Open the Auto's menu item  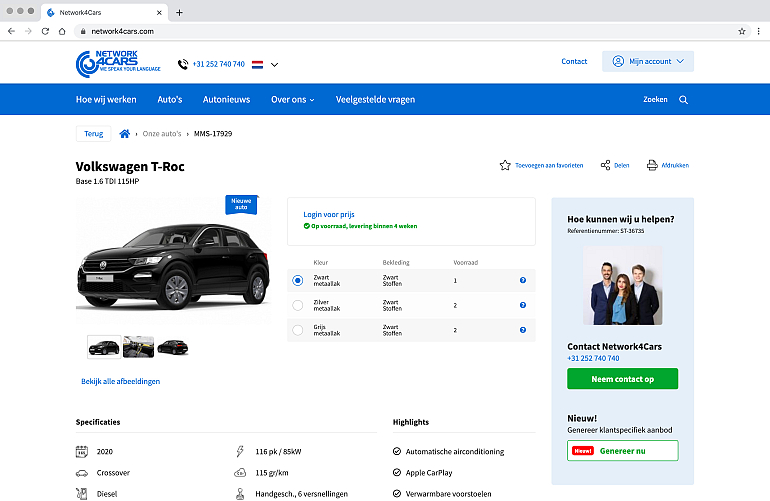pyautogui.click(x=169, y=99)
